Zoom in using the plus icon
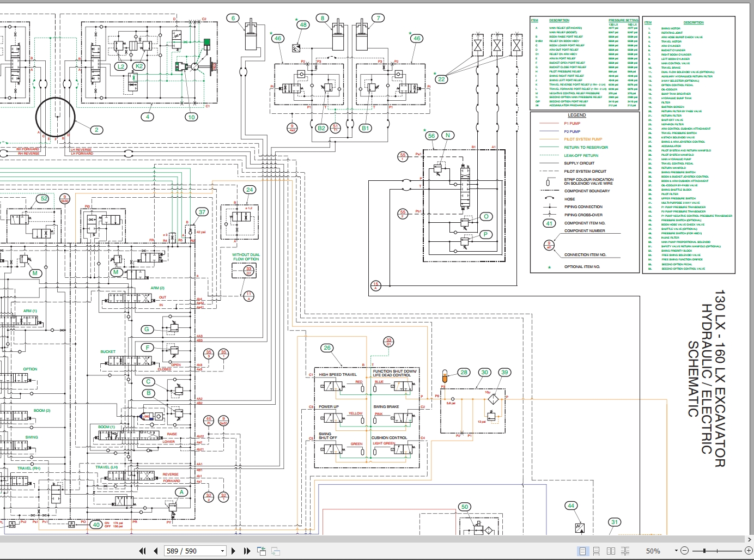The width and height of the screenshot is (754, 560). (x=747, y=551)
